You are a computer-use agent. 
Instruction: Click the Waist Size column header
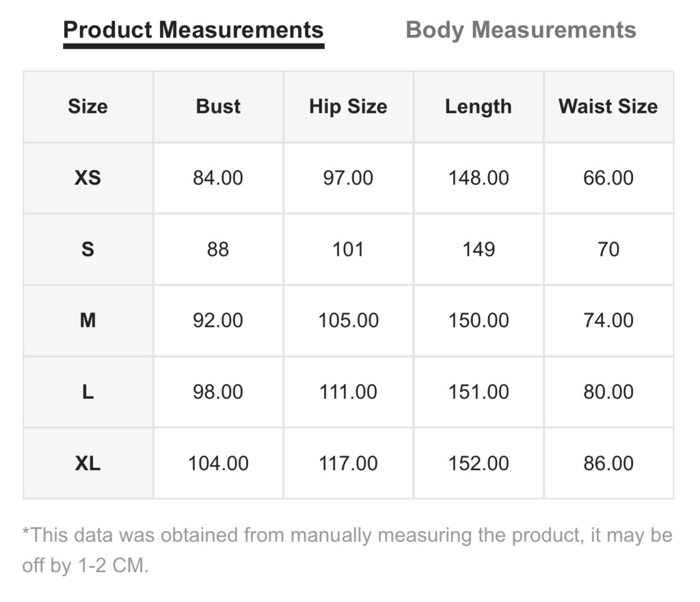click(x=608, y=106)
